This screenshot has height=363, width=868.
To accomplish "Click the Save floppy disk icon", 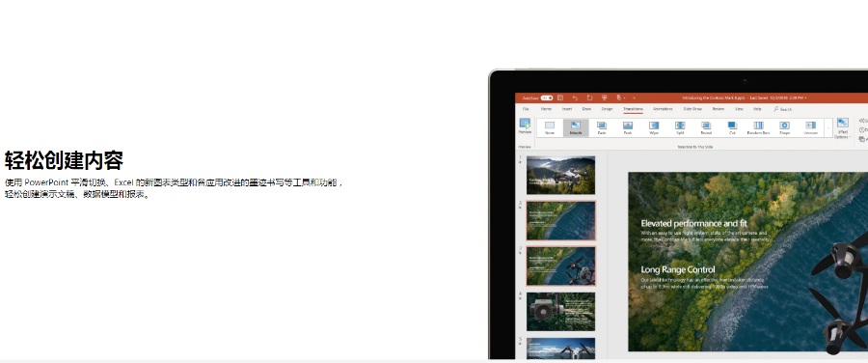I will click(560, 98).
